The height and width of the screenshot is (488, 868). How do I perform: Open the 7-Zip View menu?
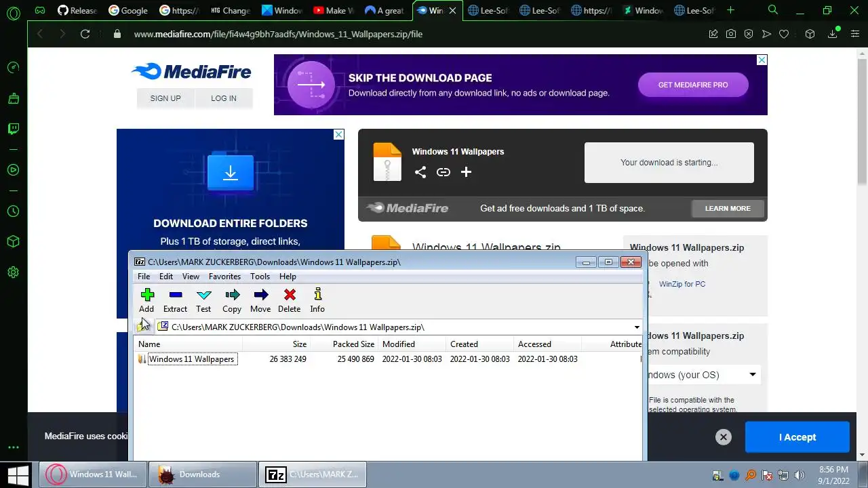191,277
